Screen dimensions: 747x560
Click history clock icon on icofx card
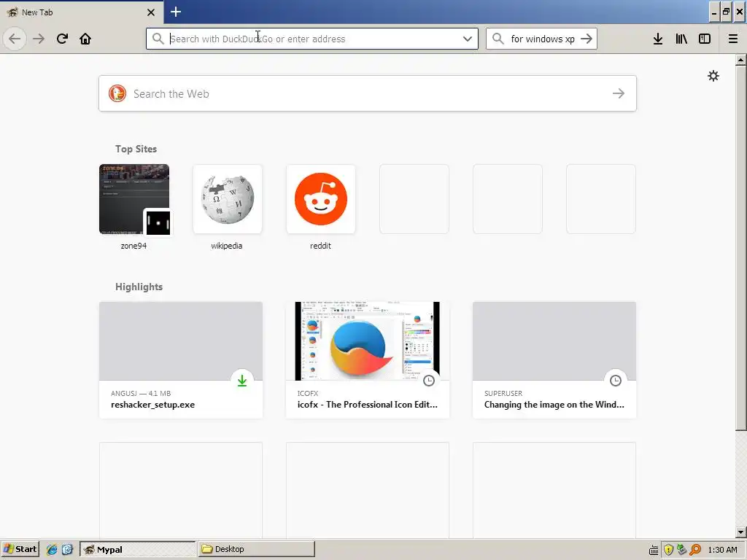(x=429, y=381)
